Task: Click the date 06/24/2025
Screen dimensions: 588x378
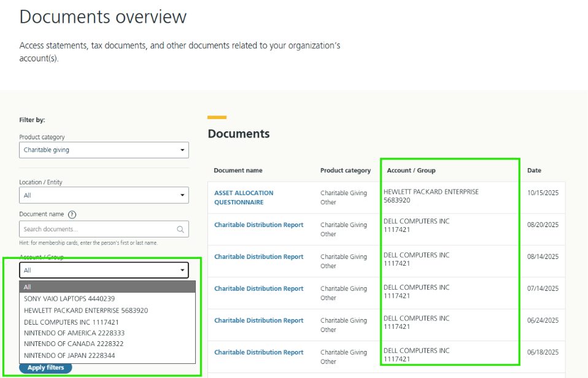Action: 543,320
